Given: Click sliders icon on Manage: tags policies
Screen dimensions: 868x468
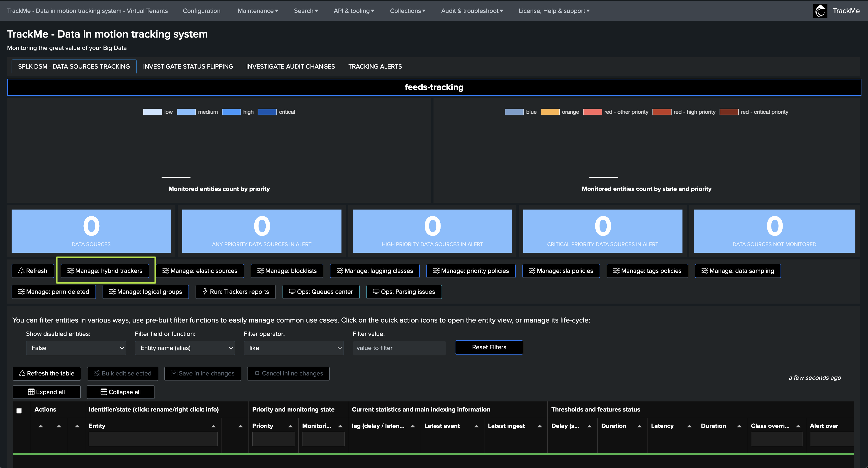Looking at the screenshot, I should pos(616,271).
